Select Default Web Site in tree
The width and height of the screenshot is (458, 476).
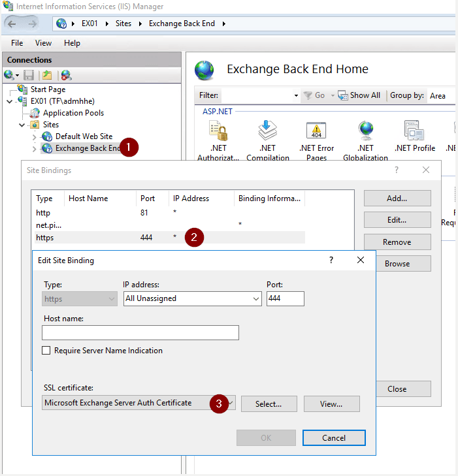coord(84,136)
